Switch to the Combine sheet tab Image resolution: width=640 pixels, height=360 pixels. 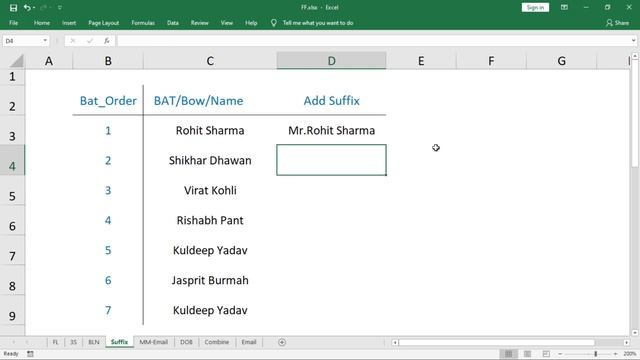pyautogui.click(x=217, y=342)
